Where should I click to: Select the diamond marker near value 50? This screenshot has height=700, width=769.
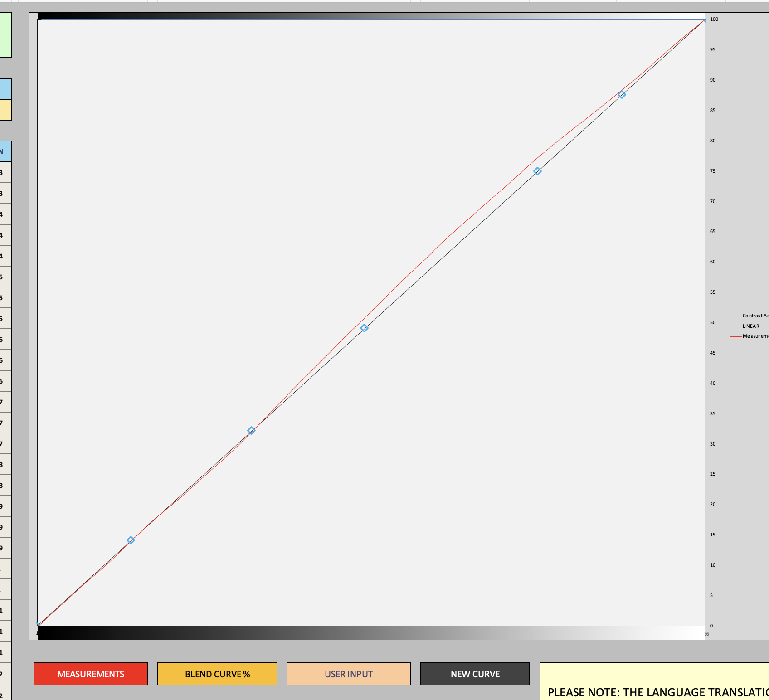click(x=364, y=328)
